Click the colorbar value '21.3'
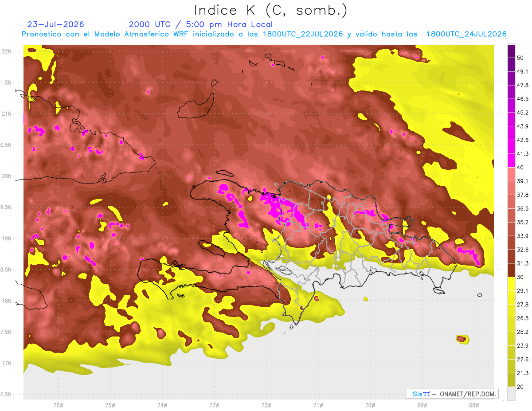This screenshot has width=532, height=411. click(523, 373)
